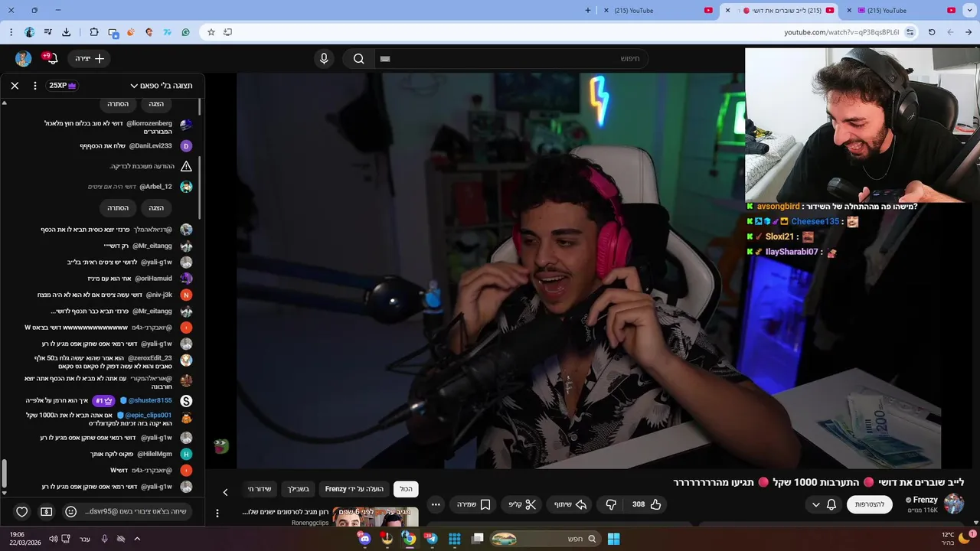Open the Windows Start menu
This screenshot has height=551, width=980.
pos(613,539)
